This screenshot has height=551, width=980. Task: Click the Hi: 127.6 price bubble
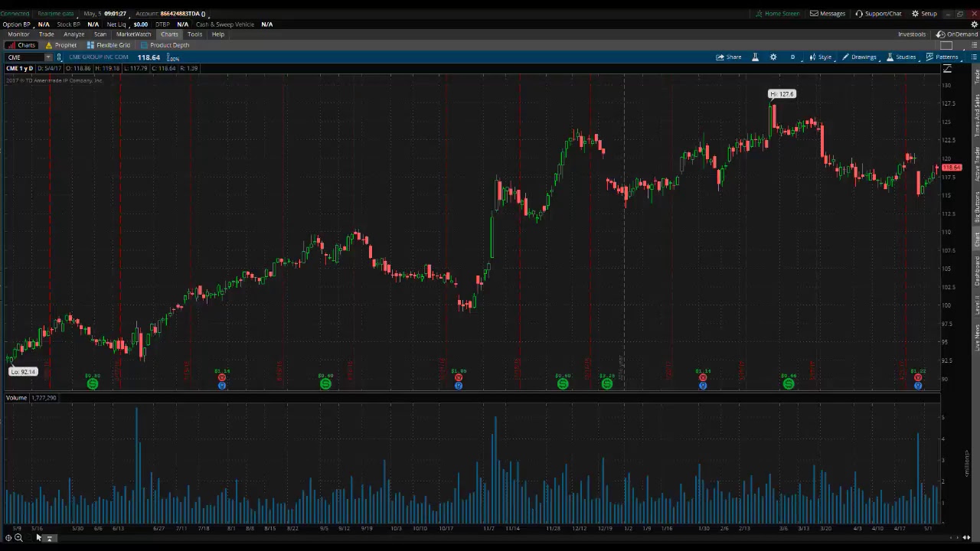[x=782, y=94]
